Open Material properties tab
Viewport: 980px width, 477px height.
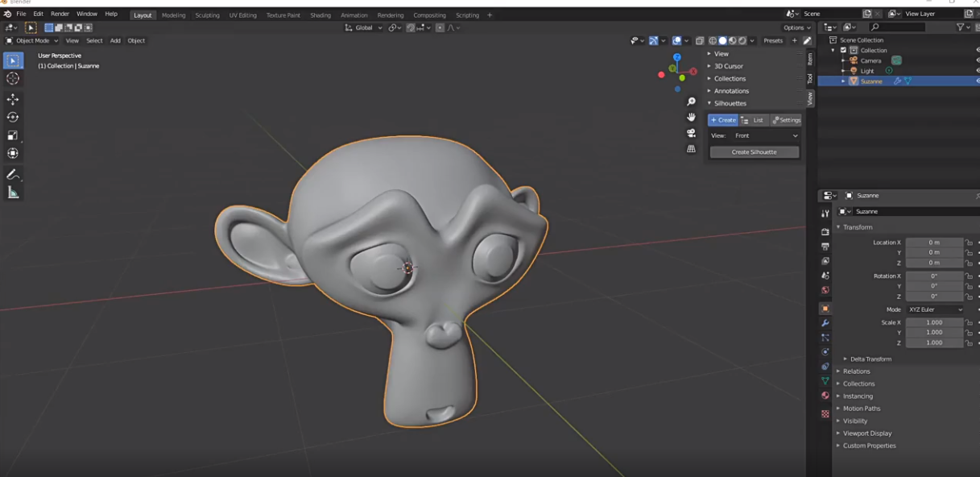tap(825, 396)
